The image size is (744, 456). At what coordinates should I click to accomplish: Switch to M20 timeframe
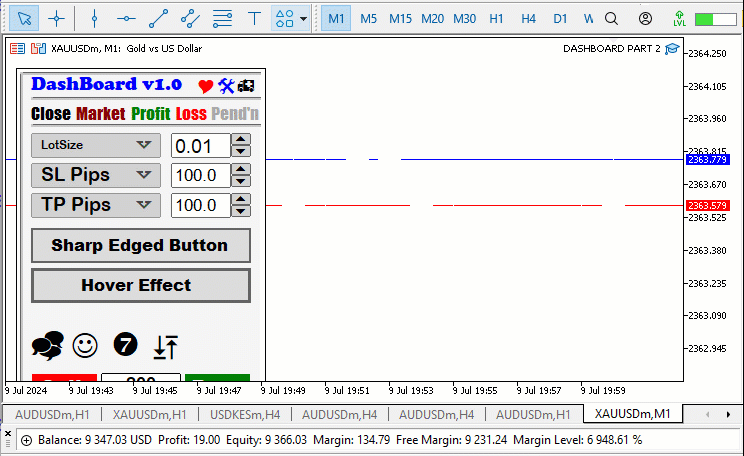coord(432,19)
